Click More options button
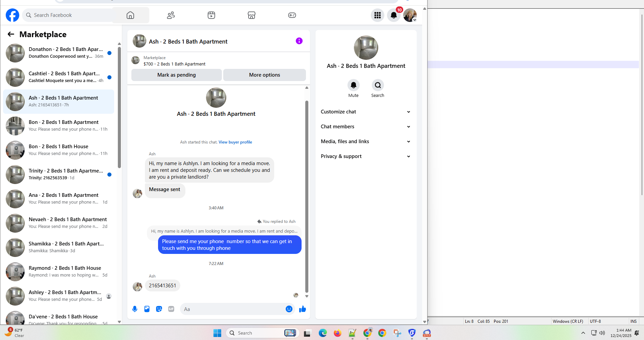 pos(264,75)
